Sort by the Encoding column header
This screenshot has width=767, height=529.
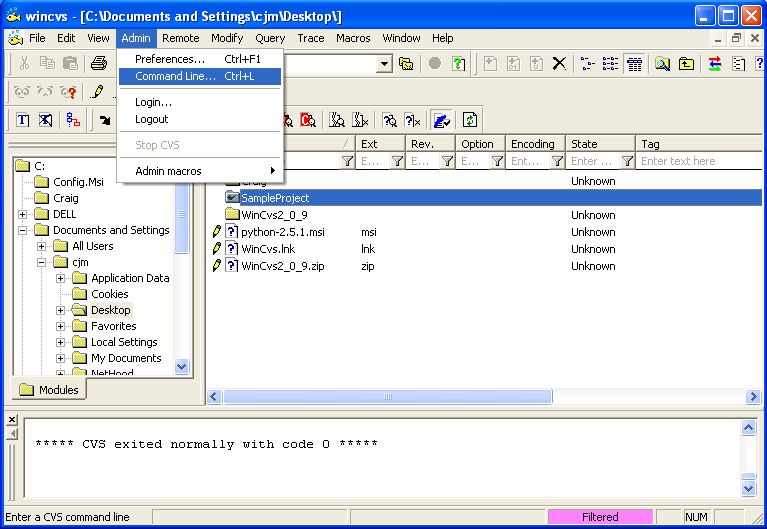pos(535,144)
